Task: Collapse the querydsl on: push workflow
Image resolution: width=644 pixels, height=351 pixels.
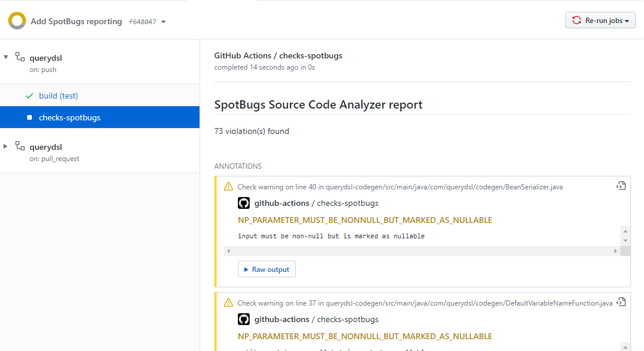Action: [x=6, y=57]
